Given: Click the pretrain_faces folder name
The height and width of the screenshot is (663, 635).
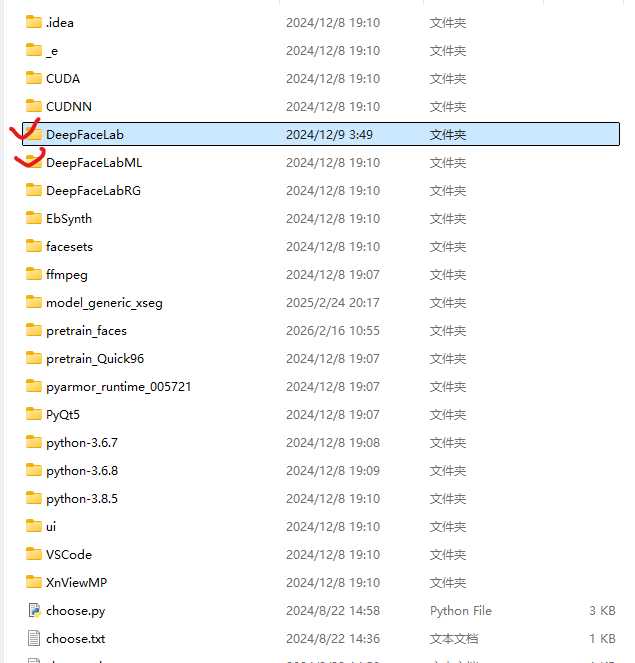Looking at the screenshot, I should pyautogui.click(x=86, y=330).
